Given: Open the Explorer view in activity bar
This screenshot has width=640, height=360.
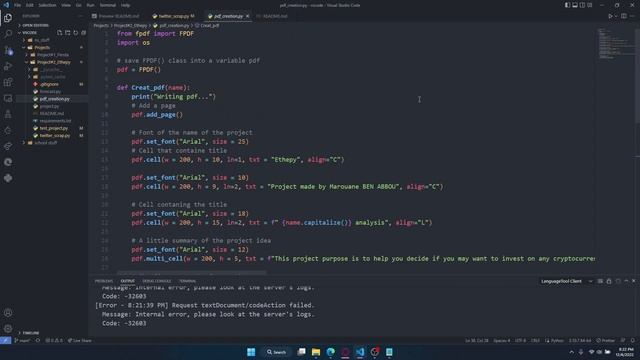Looking at the screenshot, I should (8, 18).
